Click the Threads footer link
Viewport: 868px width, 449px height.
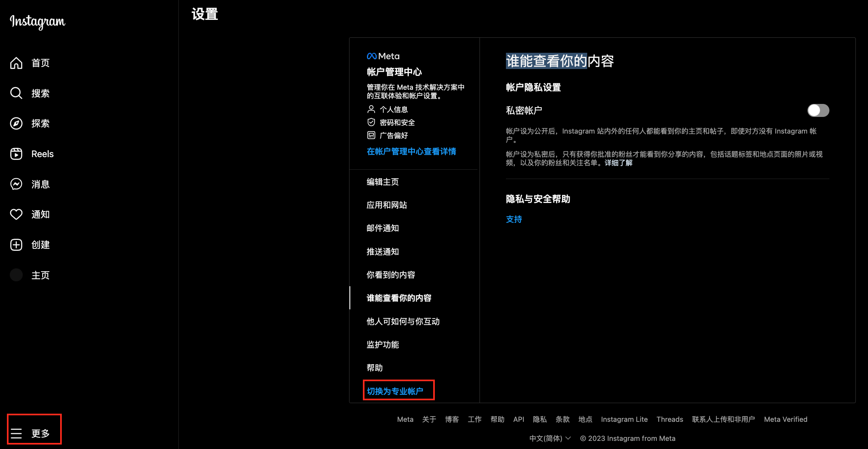pos(670,419)
